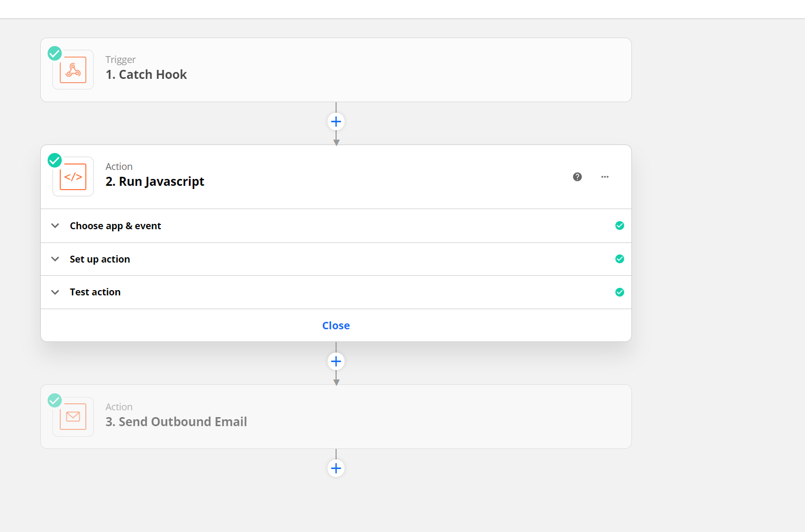Expand the Choose app & event section
The image size is (805, 532).
[55, 226]
